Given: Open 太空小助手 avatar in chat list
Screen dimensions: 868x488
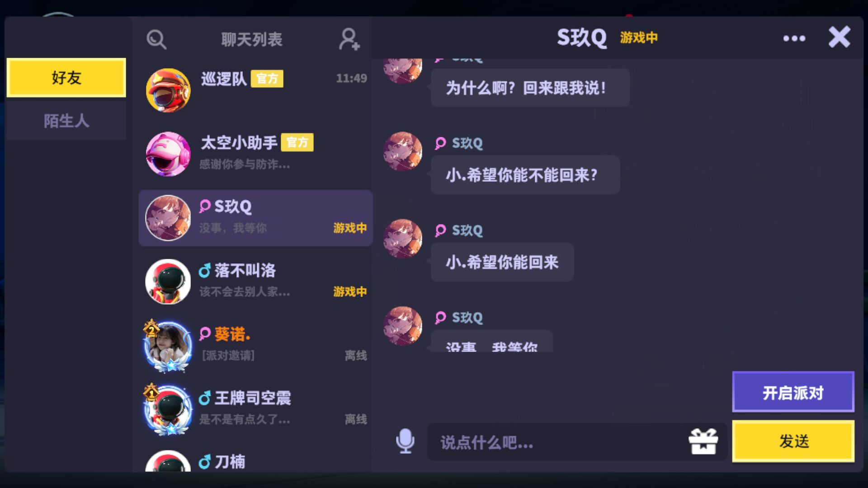Looking at the screenshot, I should pyautogui.click(x=168, y=154).
